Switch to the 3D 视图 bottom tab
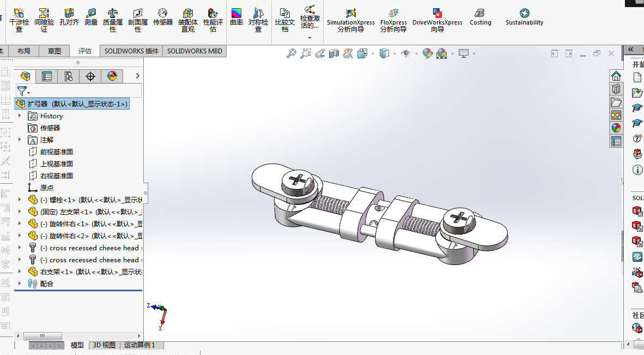This screenshot has width=644, height=355. coord(104,345)
